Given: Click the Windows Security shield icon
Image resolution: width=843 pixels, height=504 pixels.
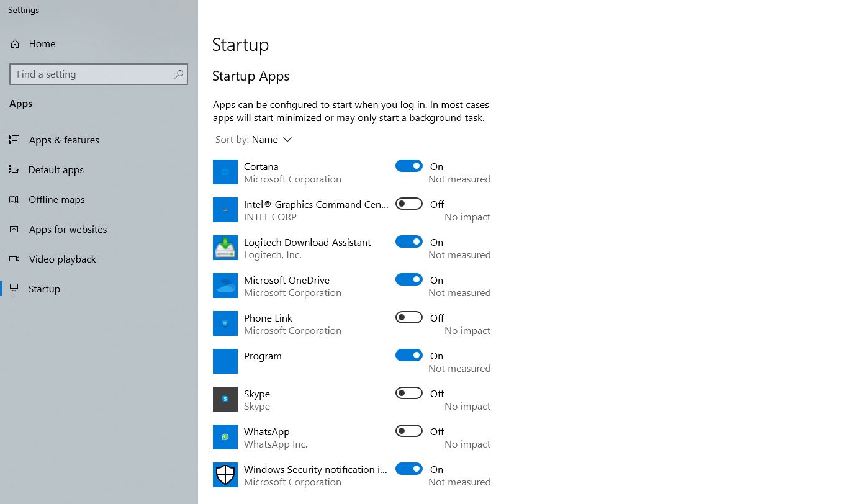Looking at the screenshot, I should [225, 475].
